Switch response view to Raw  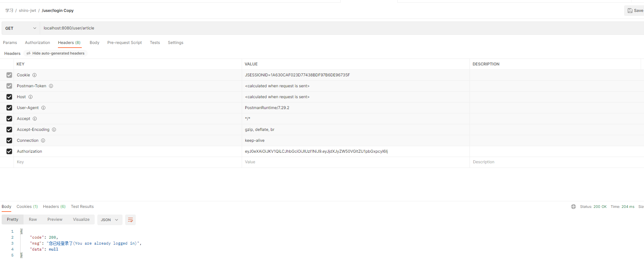33,219
